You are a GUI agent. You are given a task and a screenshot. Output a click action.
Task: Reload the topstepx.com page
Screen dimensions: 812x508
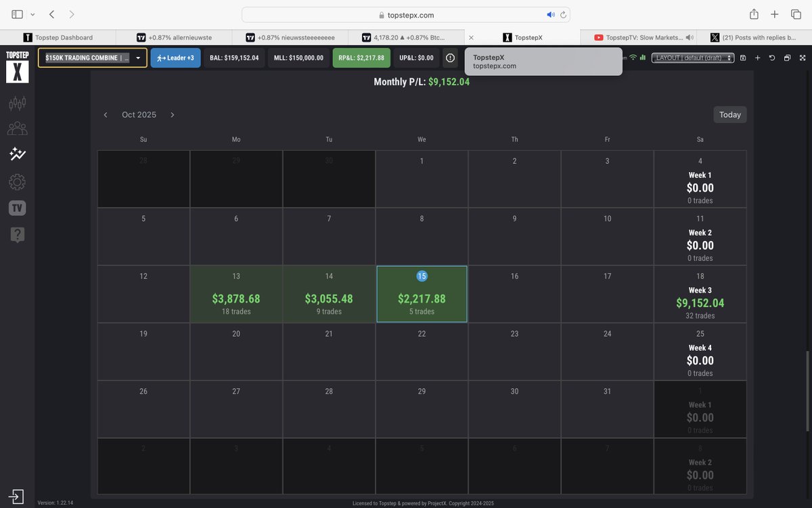click(x=563, y=15)
